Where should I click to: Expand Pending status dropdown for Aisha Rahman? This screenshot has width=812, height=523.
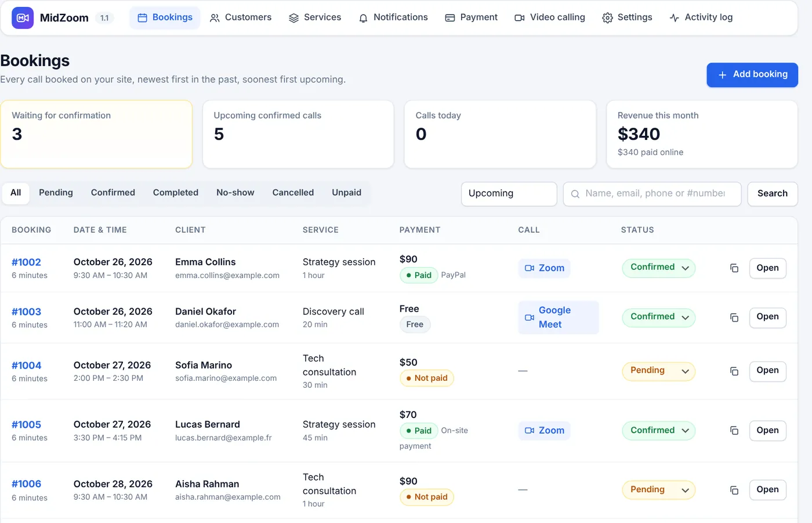coord(659,490)
